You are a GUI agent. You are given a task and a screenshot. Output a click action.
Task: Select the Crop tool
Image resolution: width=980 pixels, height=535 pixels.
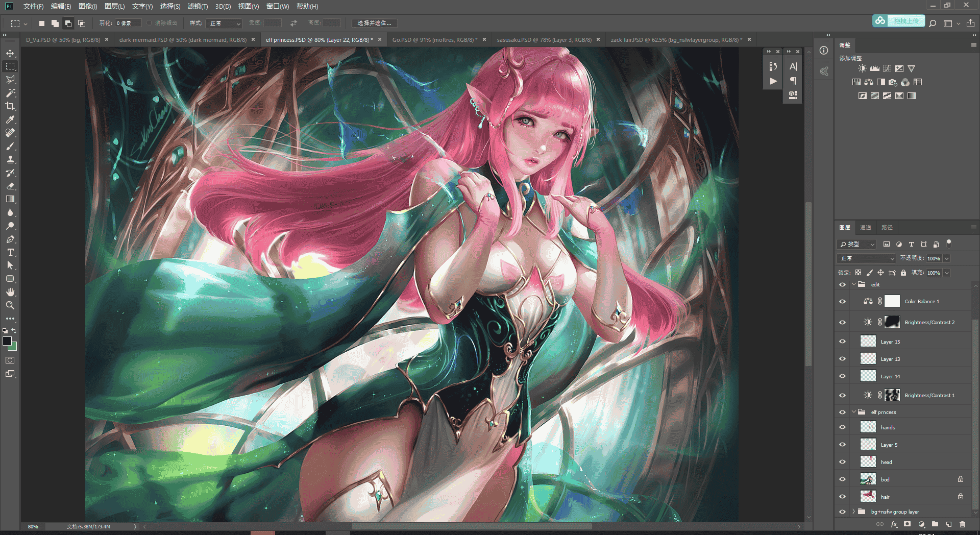(x=10, y=106)
